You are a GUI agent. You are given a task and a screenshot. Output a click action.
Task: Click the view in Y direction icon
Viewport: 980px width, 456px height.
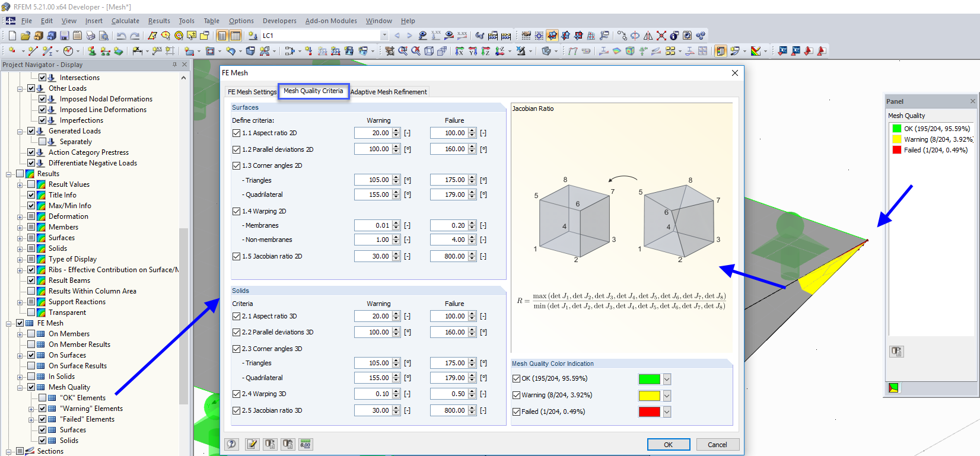[x=473, y=51]
